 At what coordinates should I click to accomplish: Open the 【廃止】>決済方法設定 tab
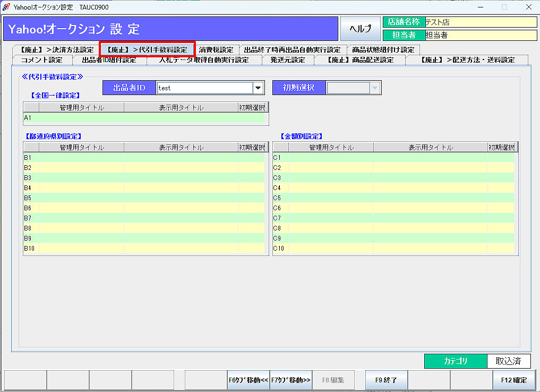[x=55, y=50]
